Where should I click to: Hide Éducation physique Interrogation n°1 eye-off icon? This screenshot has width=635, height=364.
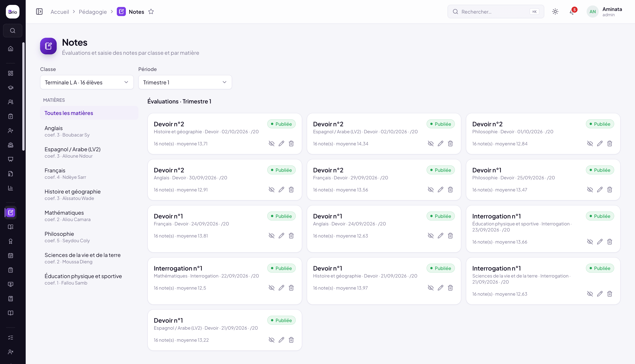pos(590,242)
